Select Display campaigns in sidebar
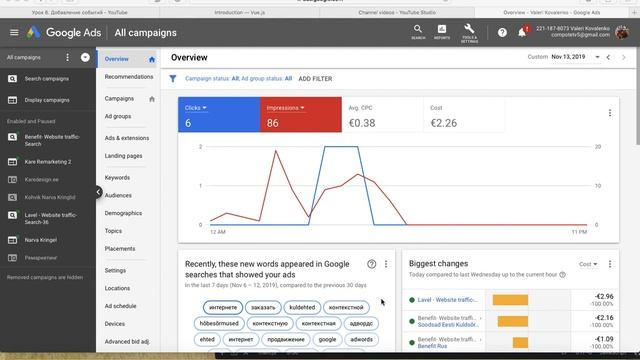 tap(48, 100)
